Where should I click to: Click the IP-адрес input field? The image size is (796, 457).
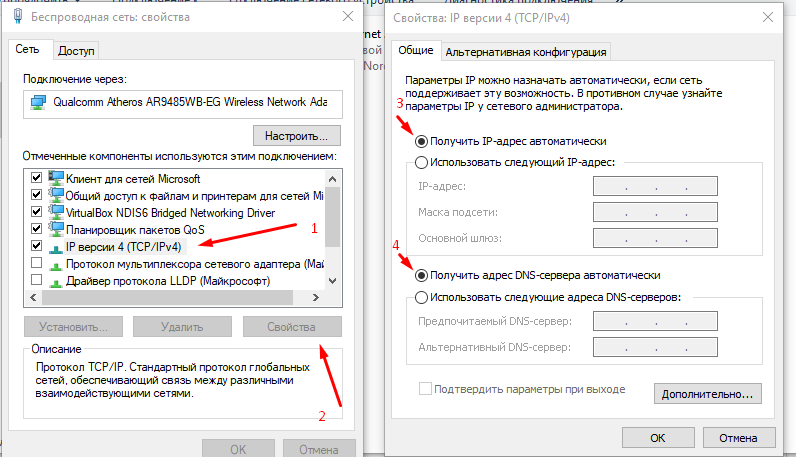click(x=655, y=186)
